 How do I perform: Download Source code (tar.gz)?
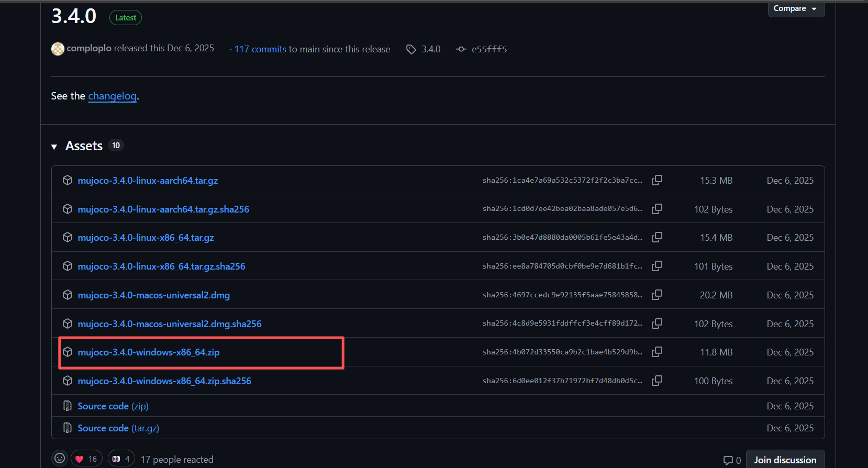click(118, 428)
